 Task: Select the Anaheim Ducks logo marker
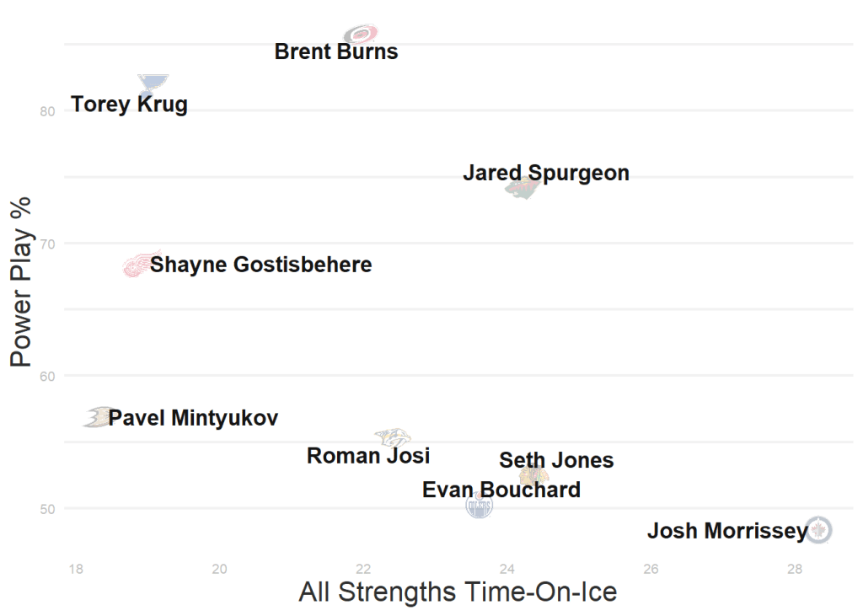[x=97, y=417]
